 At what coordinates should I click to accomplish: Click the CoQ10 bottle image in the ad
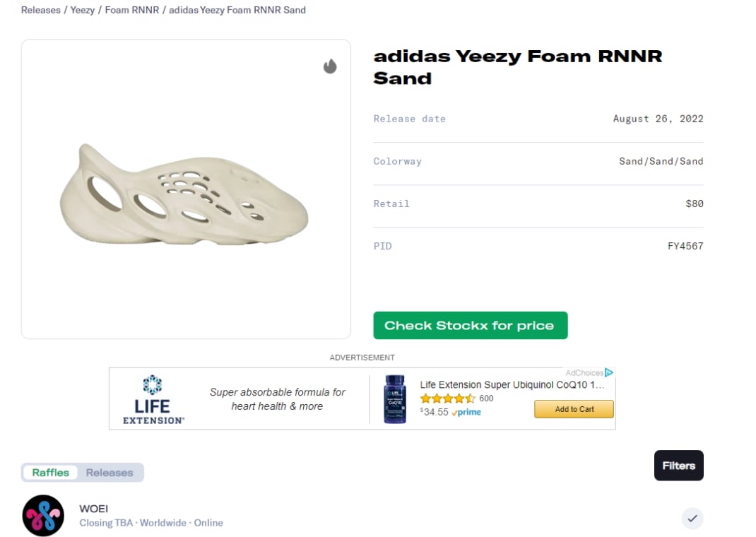click(x=395, y=399)
